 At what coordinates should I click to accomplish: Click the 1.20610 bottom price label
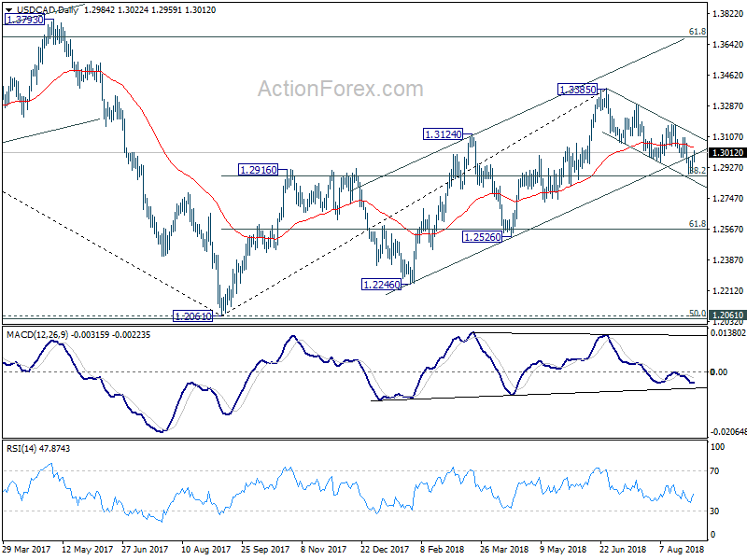tap(192, 316)
